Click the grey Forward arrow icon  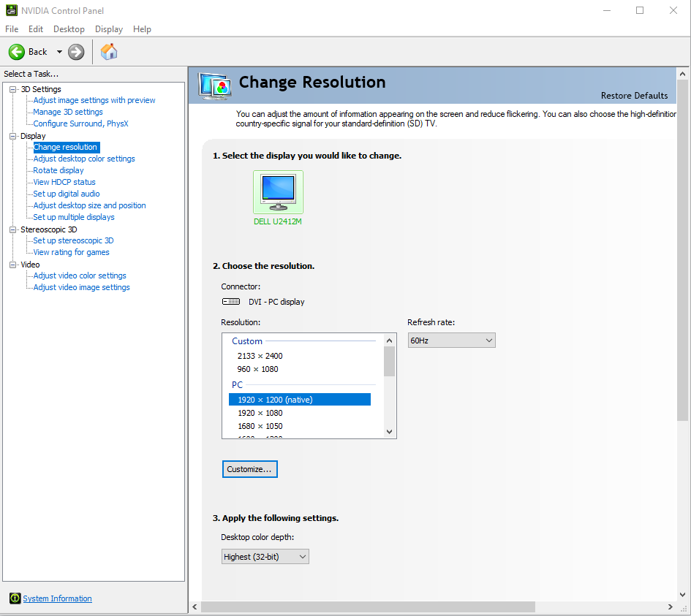pos(76,52)
